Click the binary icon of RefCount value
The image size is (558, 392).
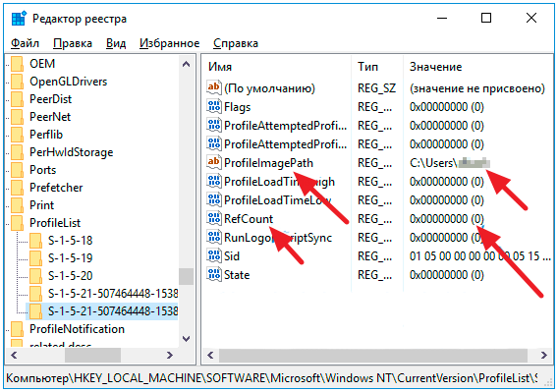coord(214,218)
